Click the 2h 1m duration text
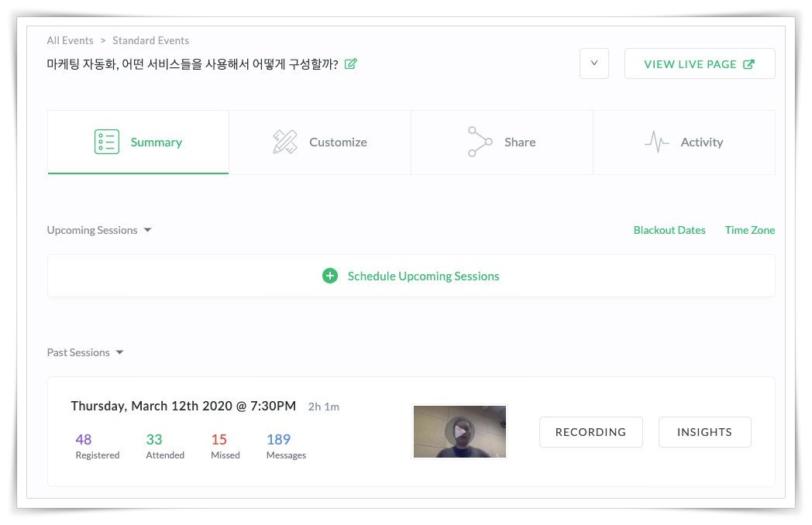Image resolution: width=812 pixels, height=525 pixels. (x=324, y=407)
